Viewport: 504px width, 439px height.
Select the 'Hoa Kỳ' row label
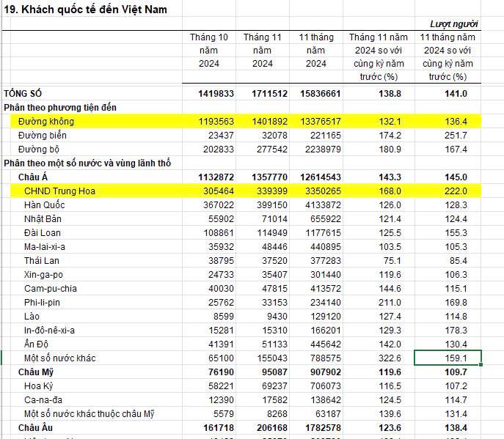click(39, 386)
